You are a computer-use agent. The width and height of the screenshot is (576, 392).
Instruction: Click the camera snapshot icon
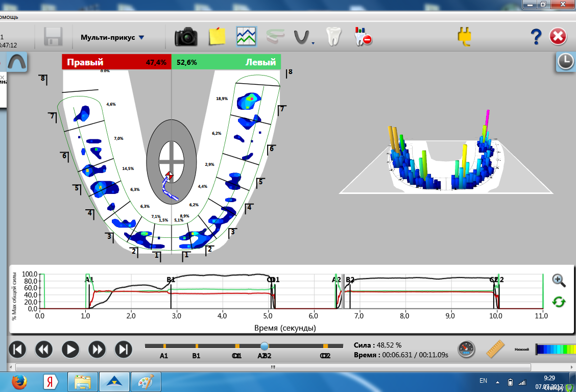pyautogui.click(x=186, y=37)
